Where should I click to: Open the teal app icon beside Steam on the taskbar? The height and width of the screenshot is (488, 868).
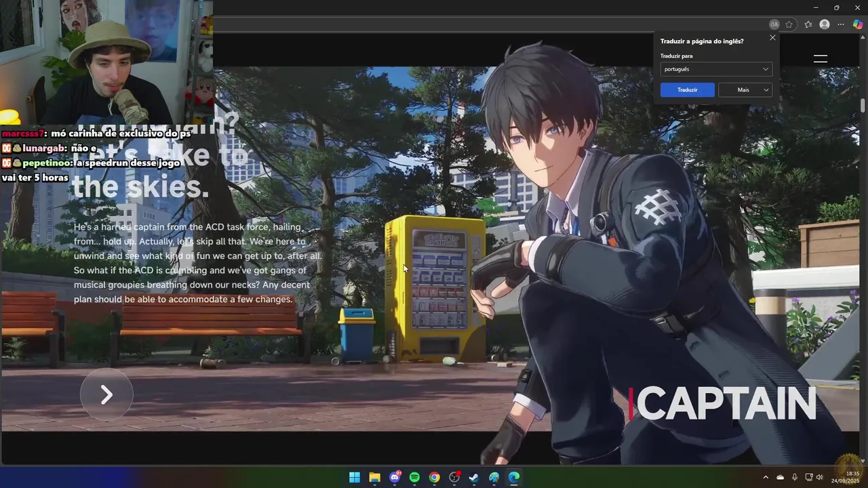pos(494,477)
